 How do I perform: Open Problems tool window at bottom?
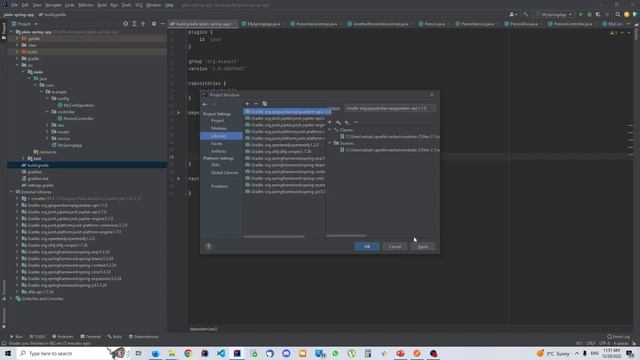pyautogui.click(x=63, y=337)
